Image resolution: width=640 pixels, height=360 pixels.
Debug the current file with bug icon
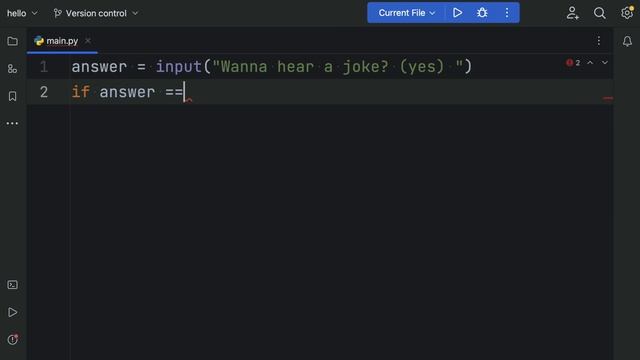482,13
